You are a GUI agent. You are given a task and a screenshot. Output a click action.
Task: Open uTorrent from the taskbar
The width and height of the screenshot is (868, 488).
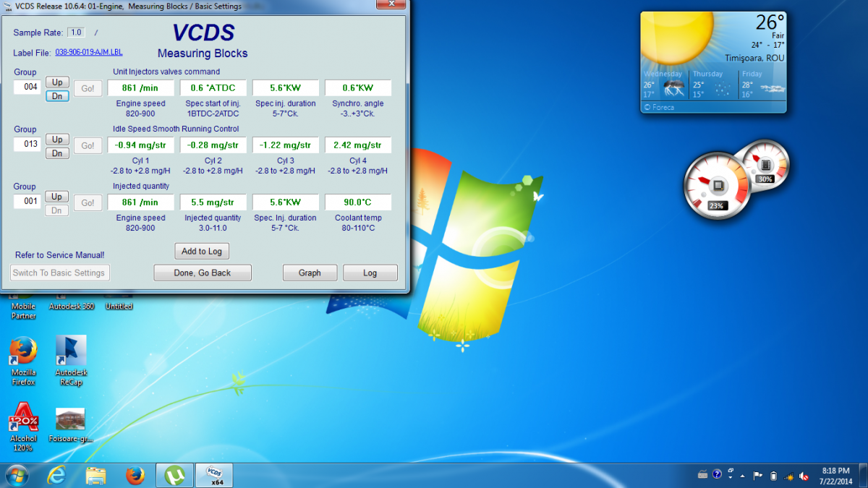tap(174, 475)
